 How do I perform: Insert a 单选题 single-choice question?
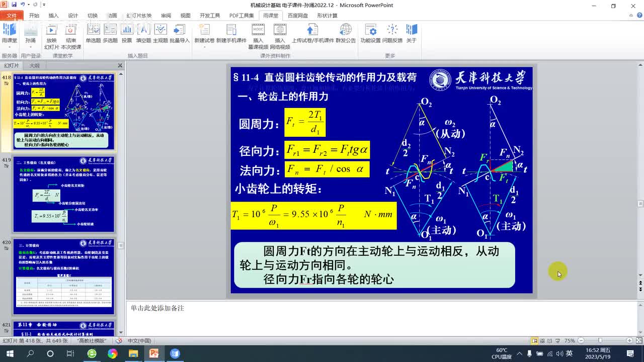point(94,34)
